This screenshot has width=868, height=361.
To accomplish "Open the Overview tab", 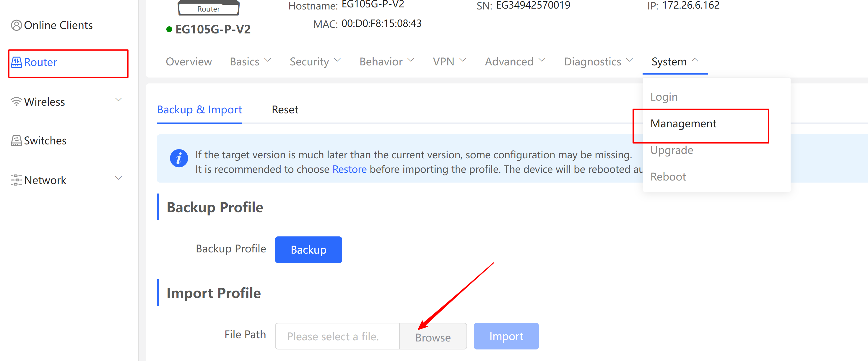I will [x=189, y=62].
